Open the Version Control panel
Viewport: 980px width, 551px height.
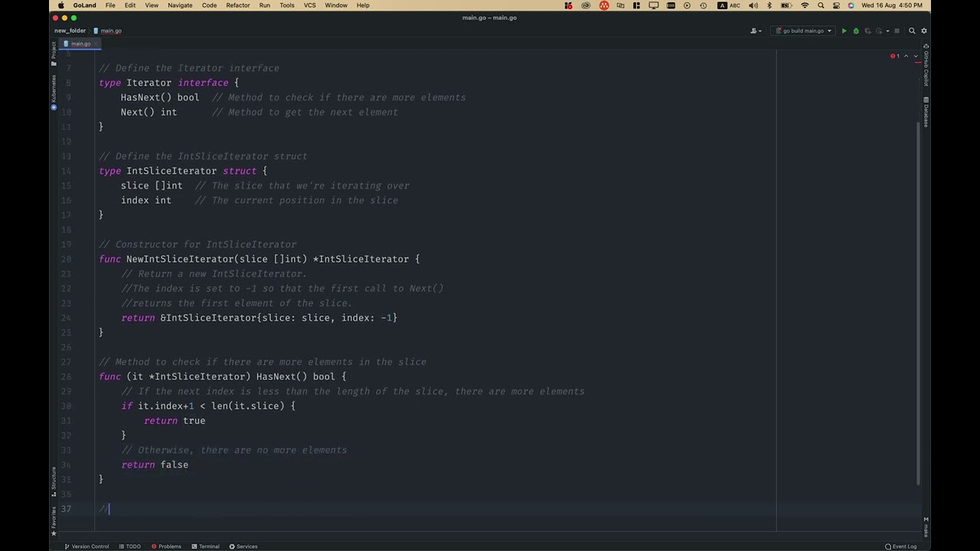(x=87, y=546)
